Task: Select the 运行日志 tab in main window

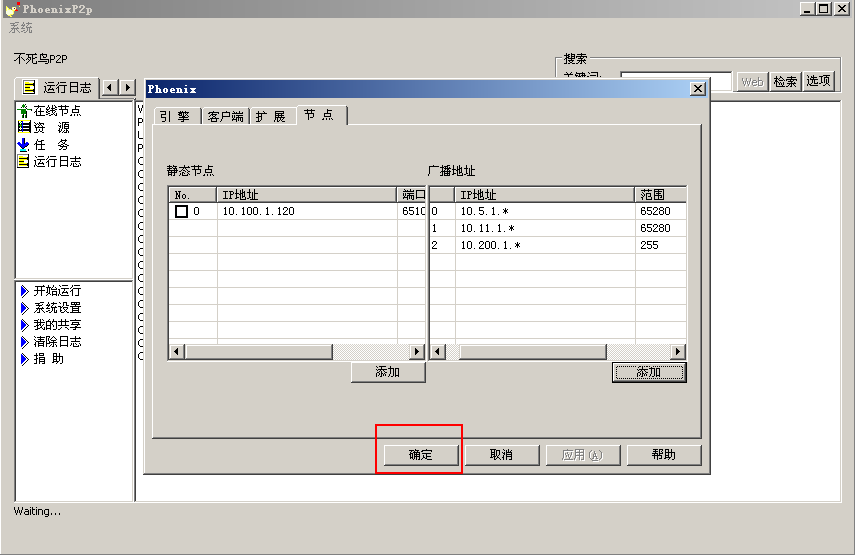Action: (57, 87)
